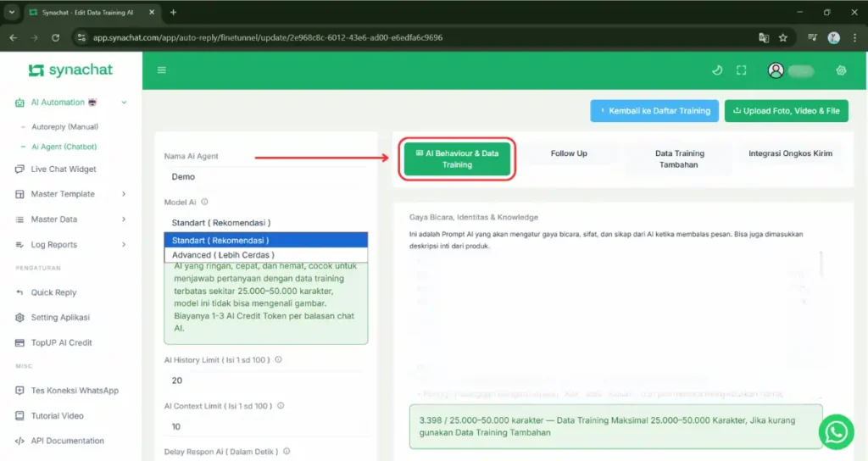This screenshot has width=868, height=461.
Task: Expand the Master Template submenu chevron
Action: pyautogui.click(x=124, y=194)
